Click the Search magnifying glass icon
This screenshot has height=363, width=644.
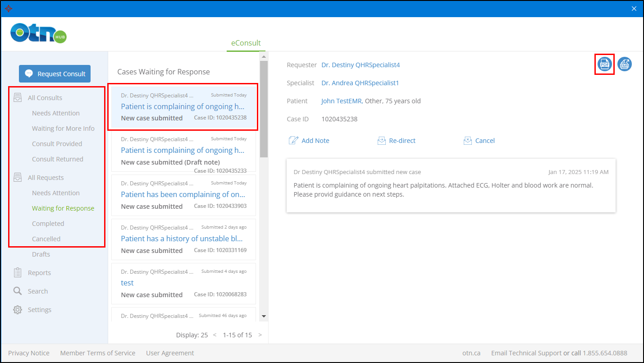pyautogui.click(x=18, y=291)
